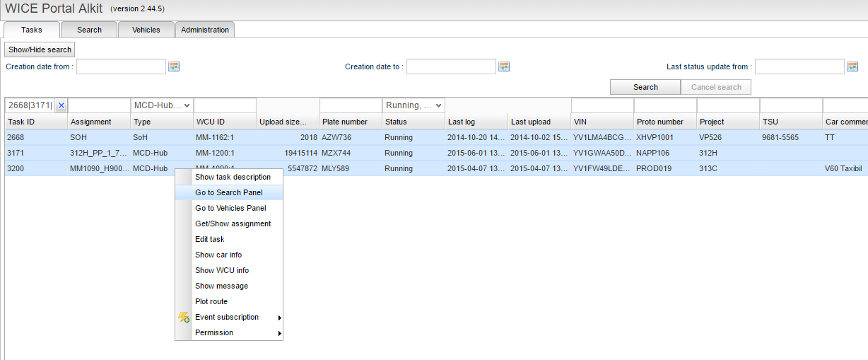Screen dimensions: 868x360
Task: Select Plot route menu entry
Action: 211,302
